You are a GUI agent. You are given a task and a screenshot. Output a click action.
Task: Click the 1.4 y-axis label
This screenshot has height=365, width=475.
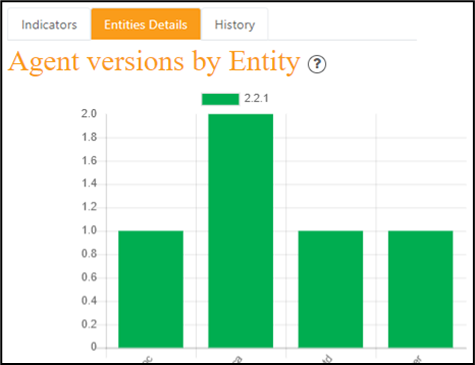click(89, 183)
